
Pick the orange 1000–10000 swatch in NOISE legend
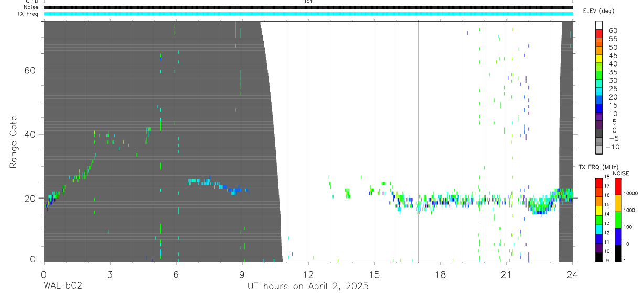pos(618,203)
